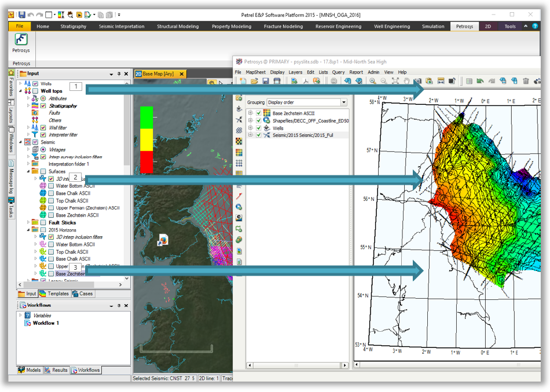Close the Base Map [Any] window tab
Image resolution: width=550 pixels, height=392 pixels.
(x=182, y=74)
